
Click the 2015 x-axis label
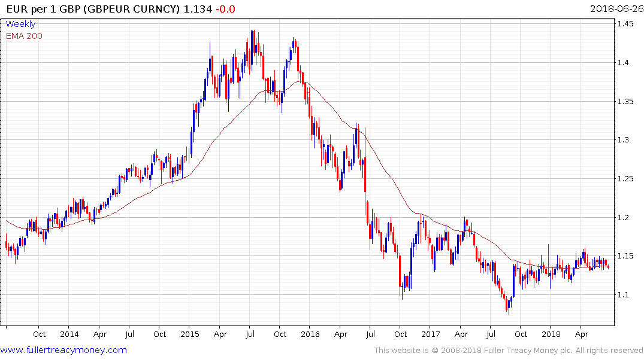tap(190, 334)
